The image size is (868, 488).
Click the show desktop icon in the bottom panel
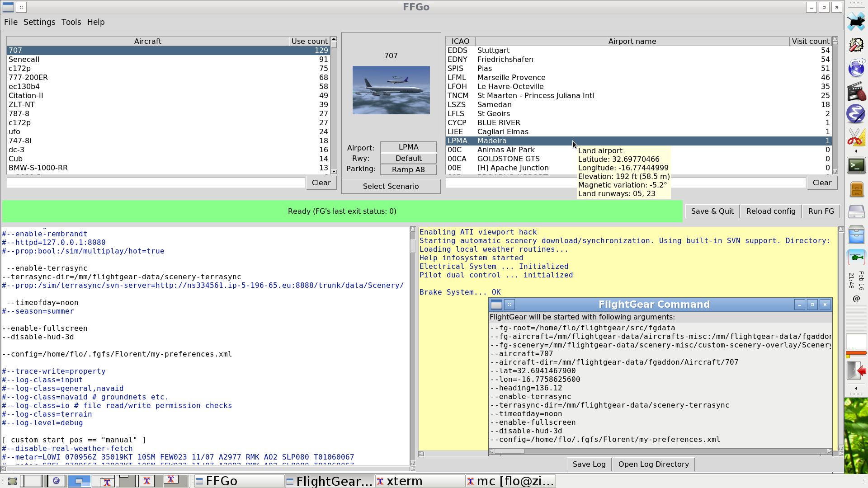[x=12, y=481]
